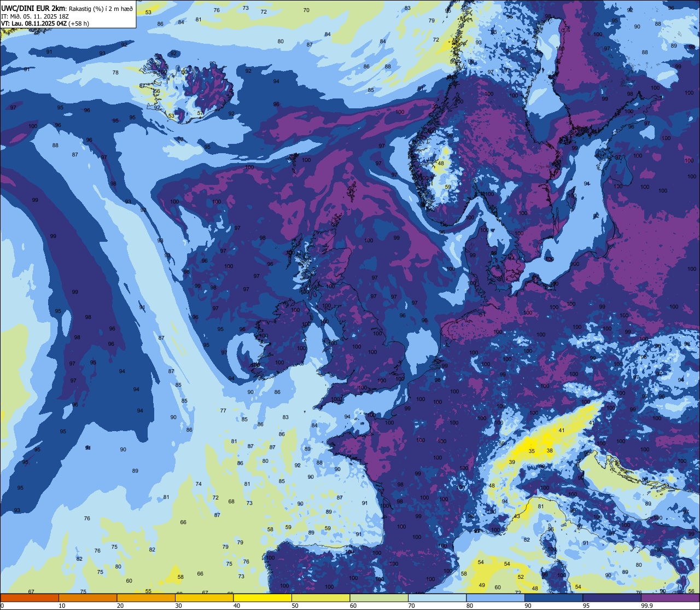Click the value '77' southwest of Ireland
This screenshot has height=610, width=700.
coord(223,410)
